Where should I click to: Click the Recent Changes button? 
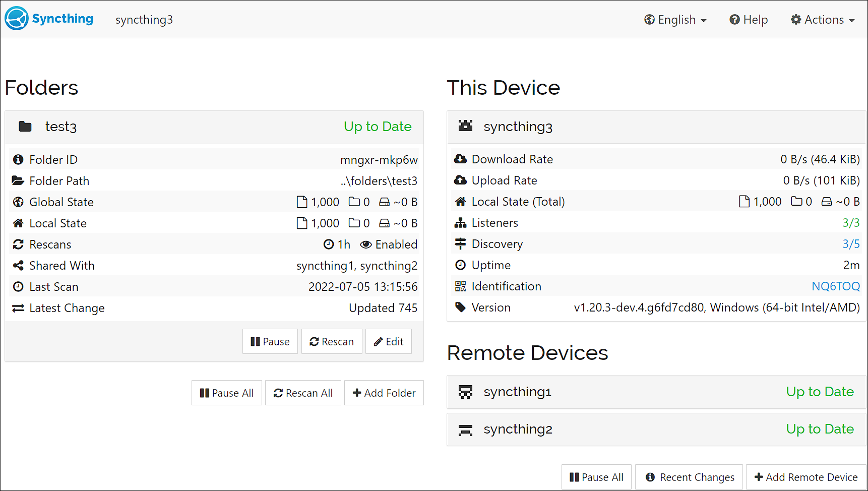[x=689, y=476]
